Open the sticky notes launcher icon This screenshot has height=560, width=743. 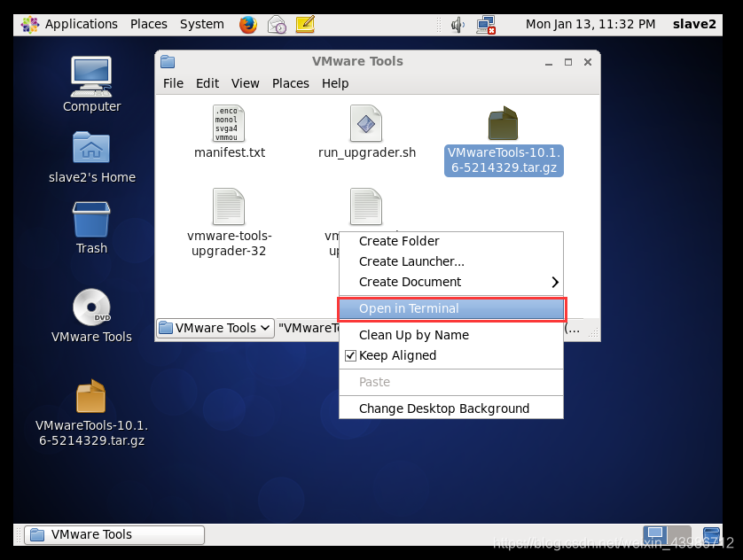pyautogui.click(x=305, y=25)
